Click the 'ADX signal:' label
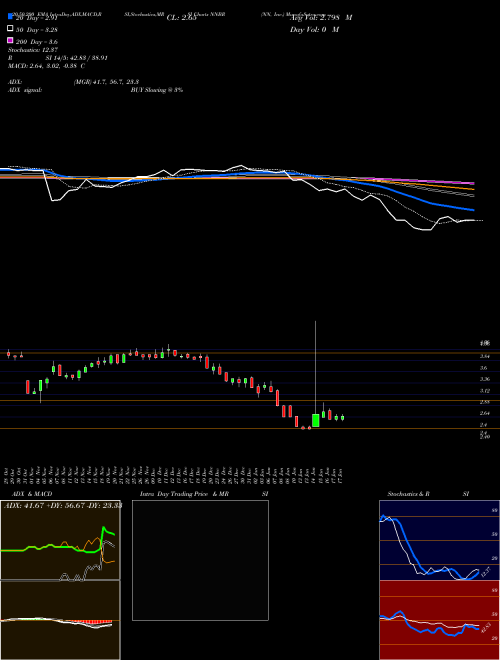Viewport: 500px width, 660px height. pyautogui.click(x=25, y=90)
